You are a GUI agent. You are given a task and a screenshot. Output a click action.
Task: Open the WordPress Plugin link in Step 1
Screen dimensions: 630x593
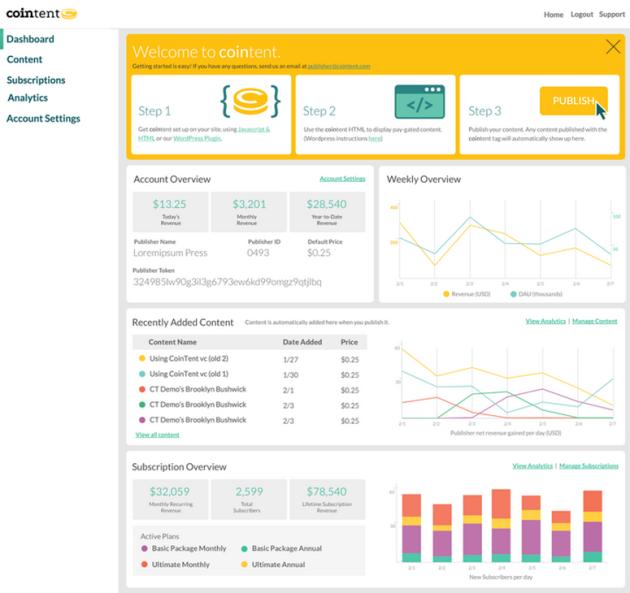click(x=197, y=138)
